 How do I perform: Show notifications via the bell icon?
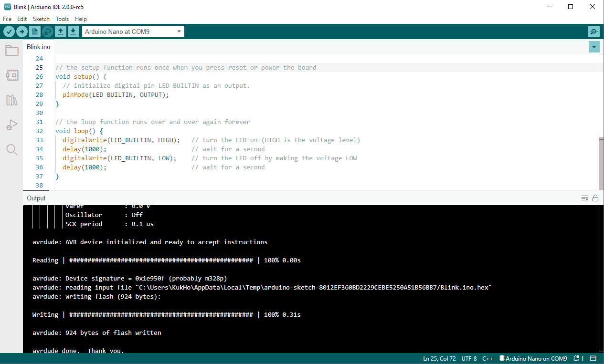[x=579, y=358]
